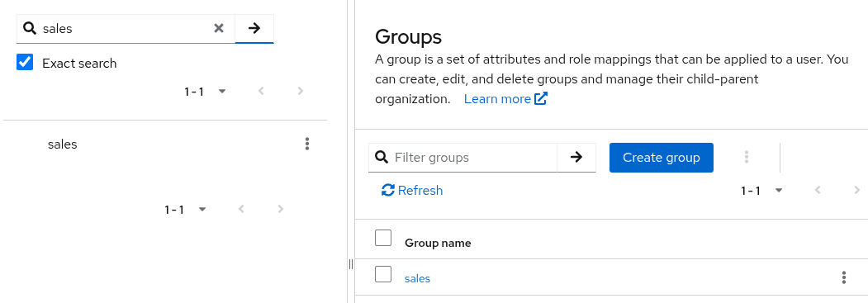Click the search input containing sales
The width and height of the screenshot is (868, 303).
pyautogui.click(x=126, y=29)
